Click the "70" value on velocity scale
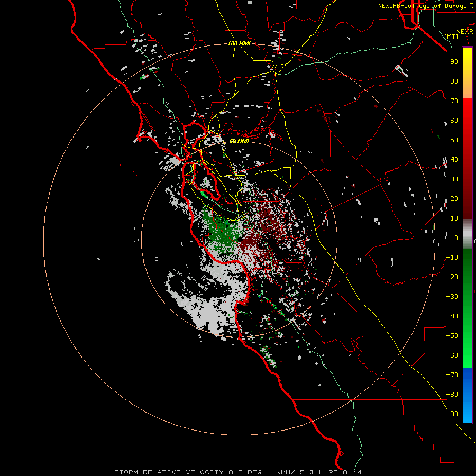The height and width of the screenshot is (476, 476). click(x=454, y=101)
